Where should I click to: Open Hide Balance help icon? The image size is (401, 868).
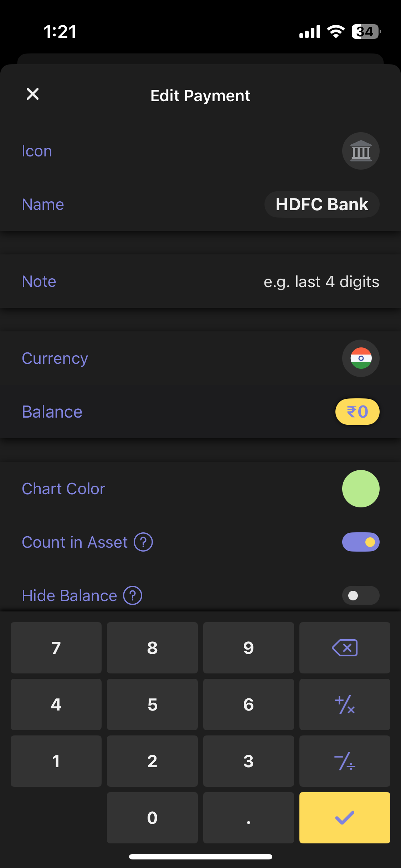click(x=133, y=595)
